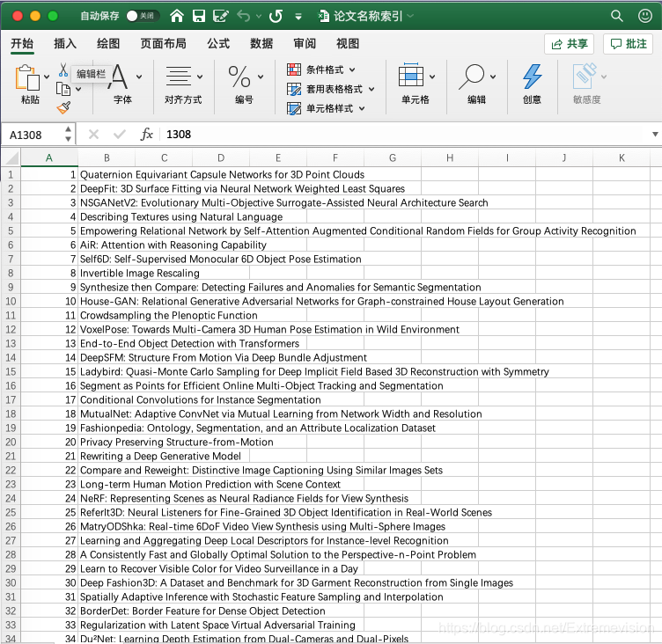Click the save-as edit icon in title bar

220,16
